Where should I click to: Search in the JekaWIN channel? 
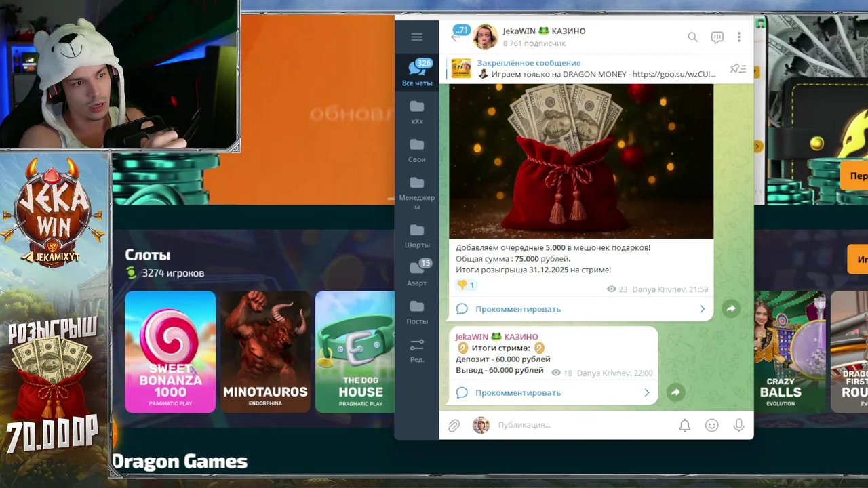(692, 37)
